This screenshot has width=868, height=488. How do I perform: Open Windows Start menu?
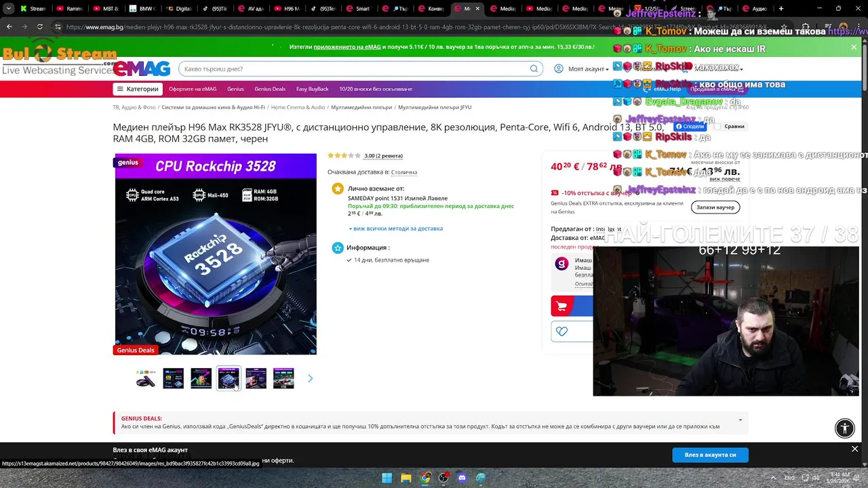(x=387, y=478)
